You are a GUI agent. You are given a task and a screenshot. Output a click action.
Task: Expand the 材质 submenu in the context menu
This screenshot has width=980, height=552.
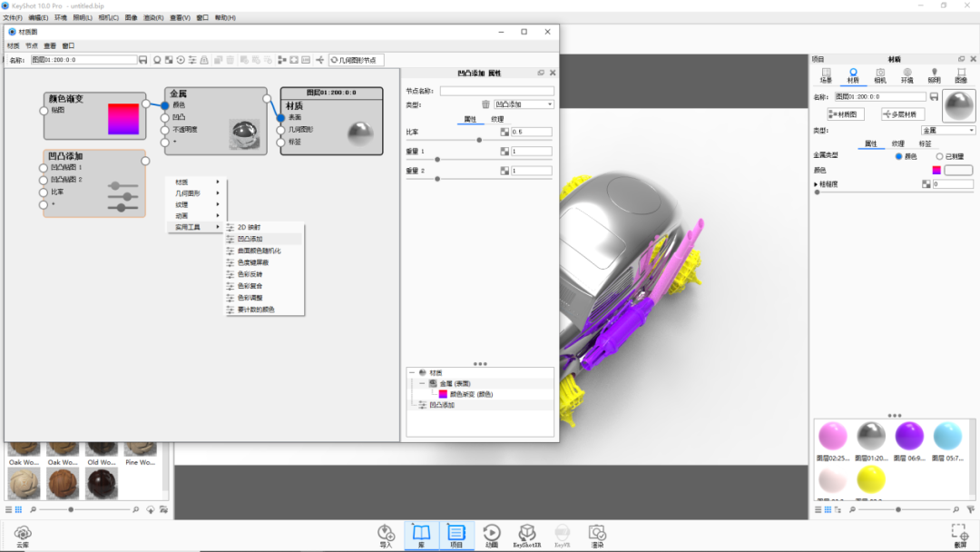(196, 182)
